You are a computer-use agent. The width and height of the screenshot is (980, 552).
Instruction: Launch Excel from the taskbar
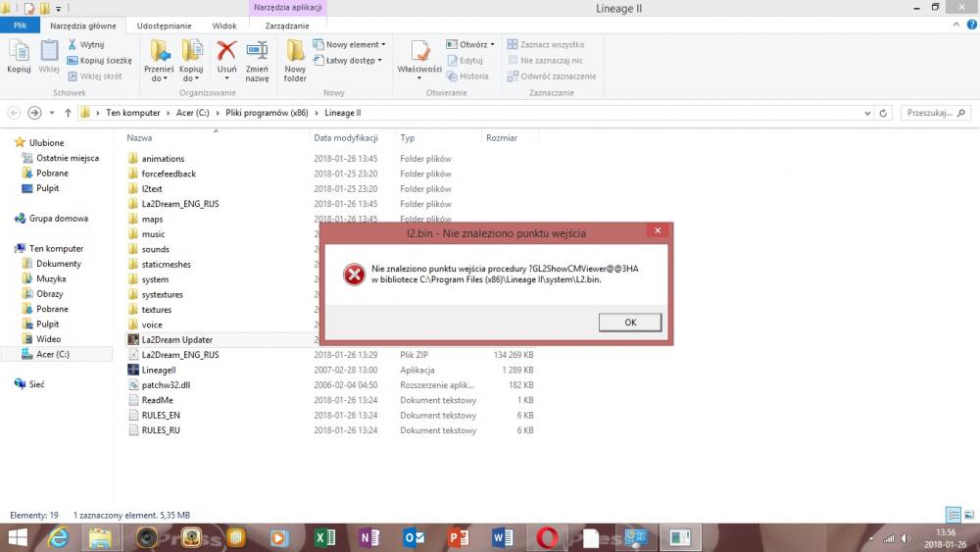point(325,537)
